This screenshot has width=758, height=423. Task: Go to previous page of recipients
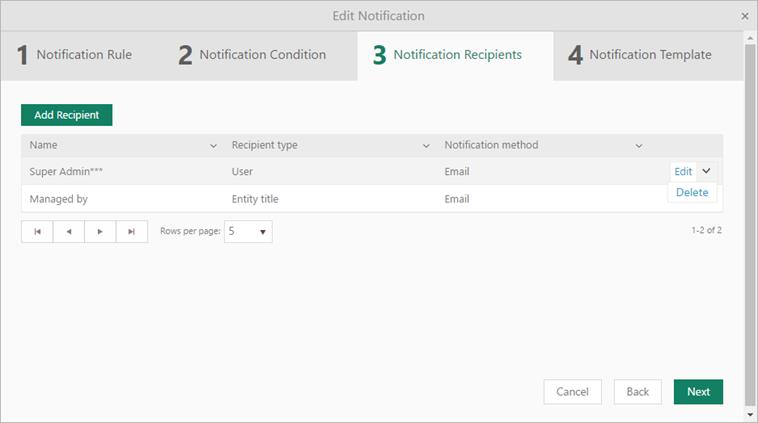point(69,232)
